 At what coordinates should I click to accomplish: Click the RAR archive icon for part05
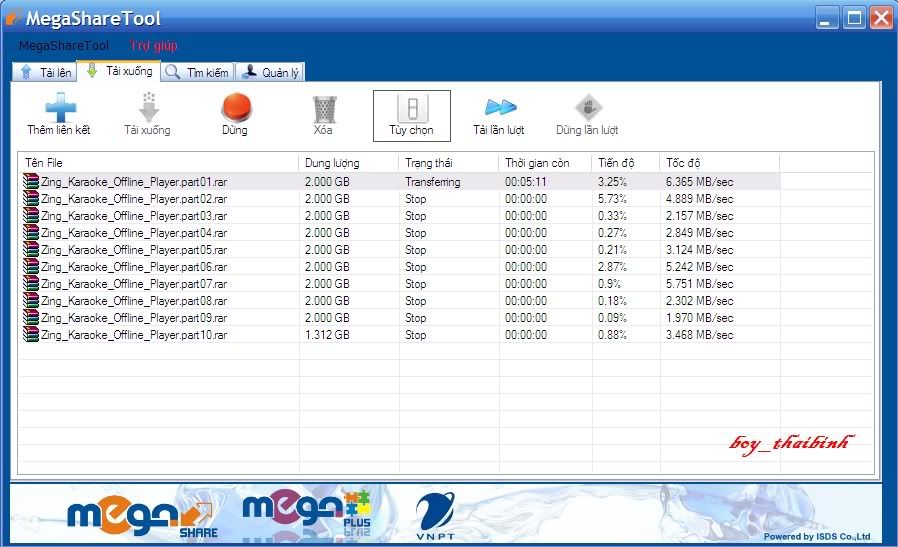point(31,249)
